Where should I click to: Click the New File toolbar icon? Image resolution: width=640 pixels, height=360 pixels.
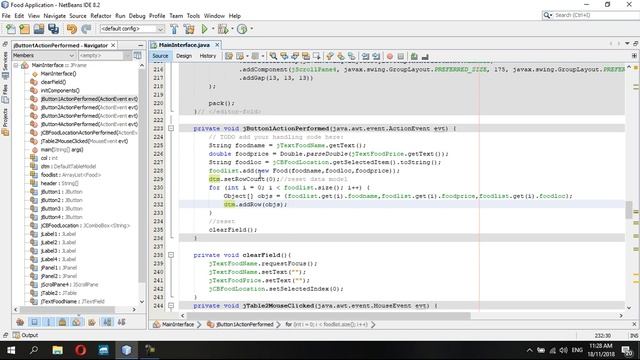point(11,29)
